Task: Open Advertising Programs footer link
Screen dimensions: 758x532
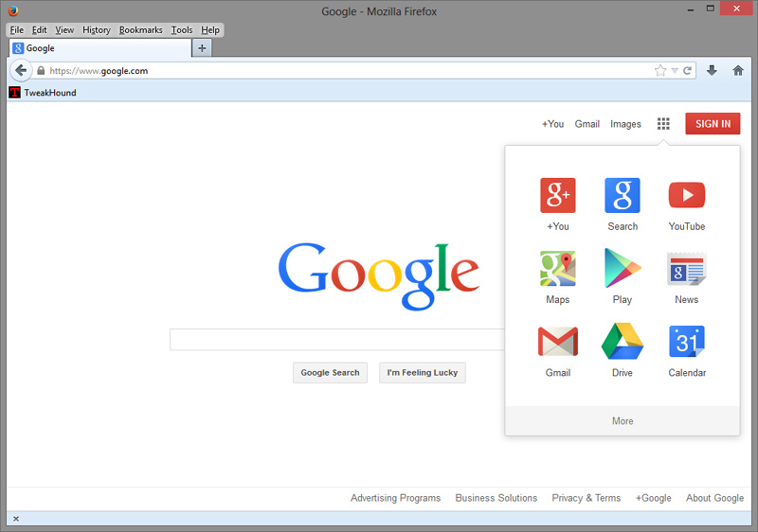Action: point(395,498)
